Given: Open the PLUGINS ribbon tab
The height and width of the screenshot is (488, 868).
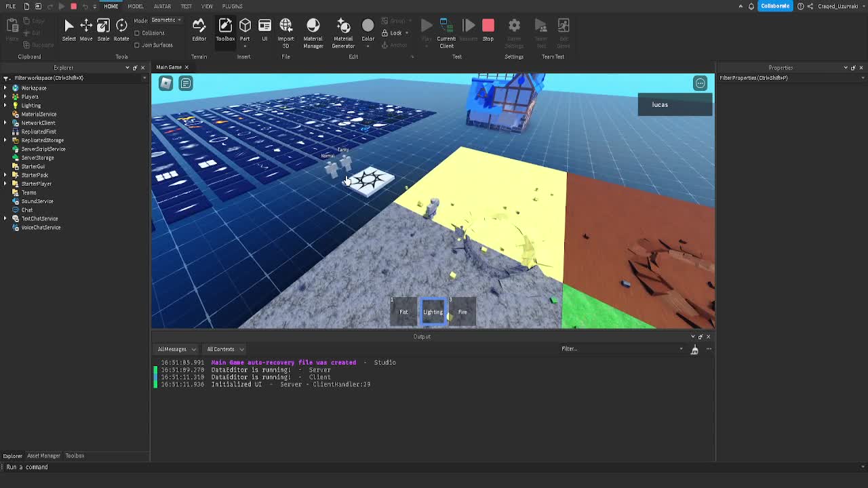Looking at the screenshot, I should point(232,6).
